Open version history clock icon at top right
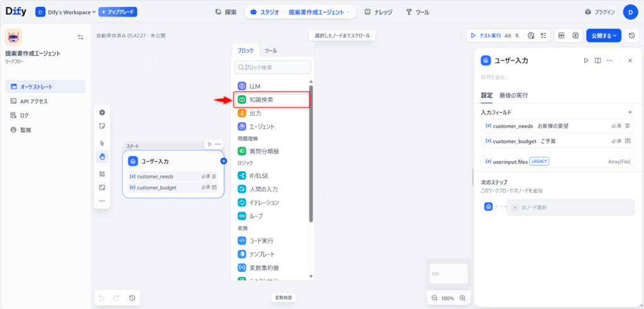 pos(631,36)
